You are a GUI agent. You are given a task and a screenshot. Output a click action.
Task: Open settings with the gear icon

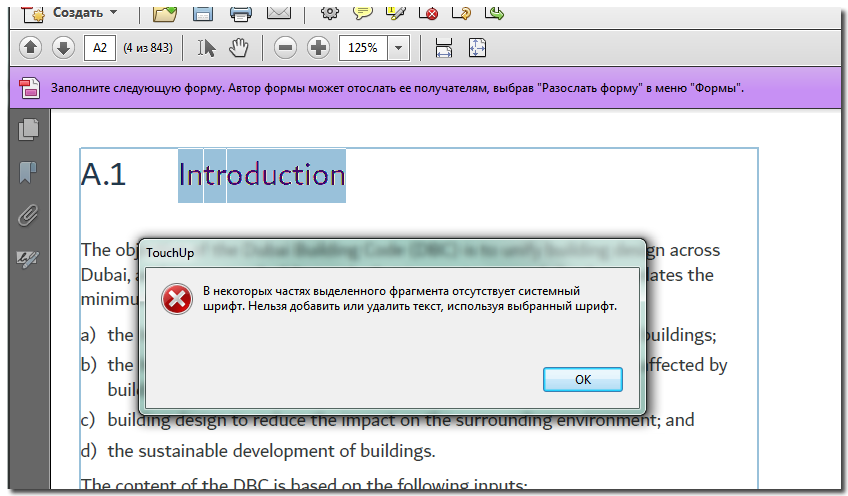329,13
